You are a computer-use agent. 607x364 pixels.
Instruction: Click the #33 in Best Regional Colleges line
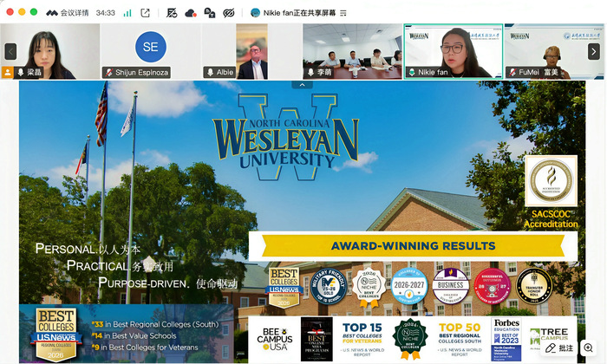point(155,324)
